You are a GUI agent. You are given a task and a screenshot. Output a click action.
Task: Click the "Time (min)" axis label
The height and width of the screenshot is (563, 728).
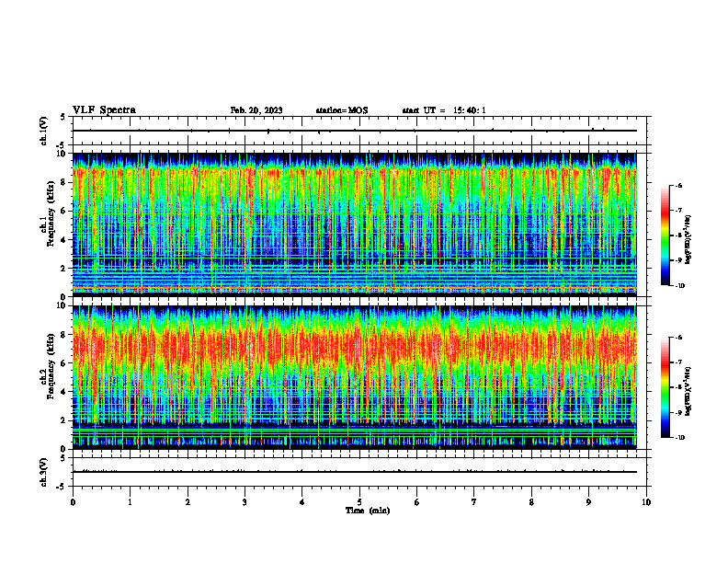click(368, 511)
